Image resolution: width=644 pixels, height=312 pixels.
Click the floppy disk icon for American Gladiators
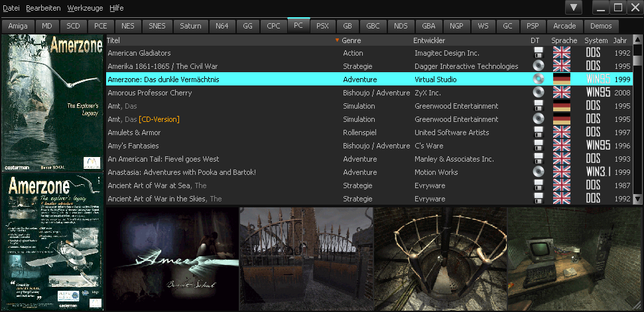[x=538, y=53]
